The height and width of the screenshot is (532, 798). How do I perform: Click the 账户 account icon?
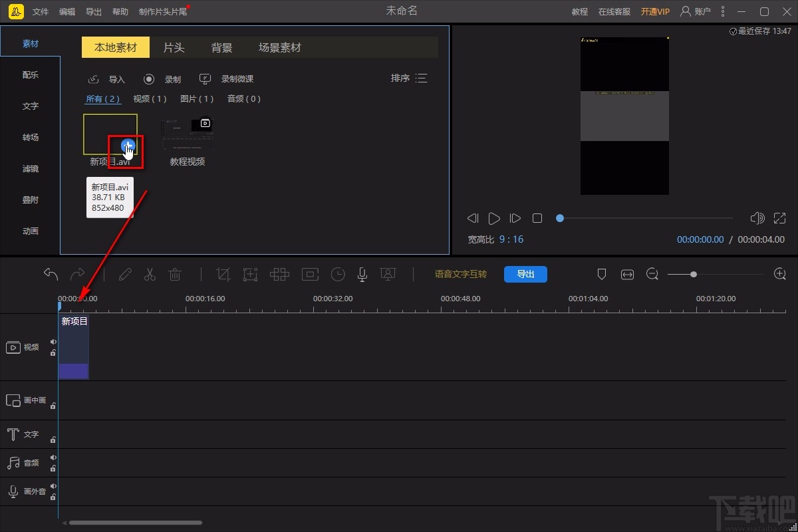pos(686,11)
